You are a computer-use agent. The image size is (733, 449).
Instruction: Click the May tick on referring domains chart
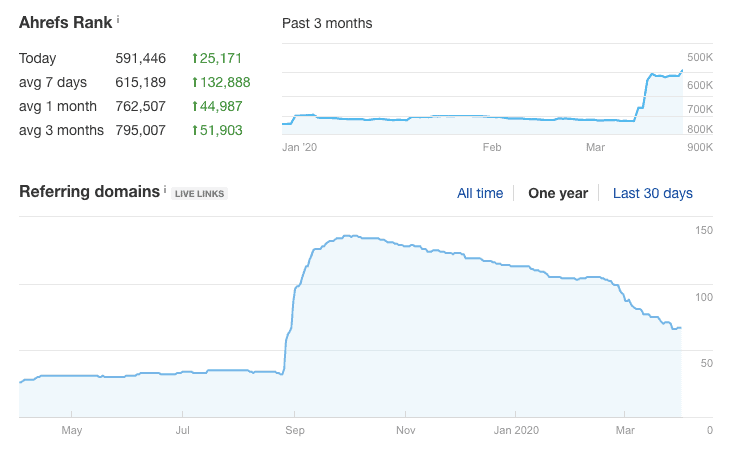point(72,430)
